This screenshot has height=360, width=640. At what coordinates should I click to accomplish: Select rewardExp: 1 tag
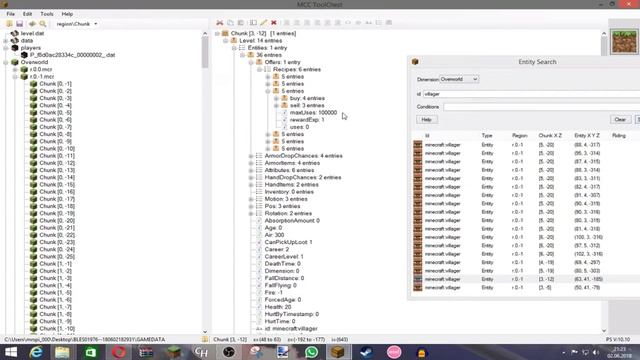307,120
